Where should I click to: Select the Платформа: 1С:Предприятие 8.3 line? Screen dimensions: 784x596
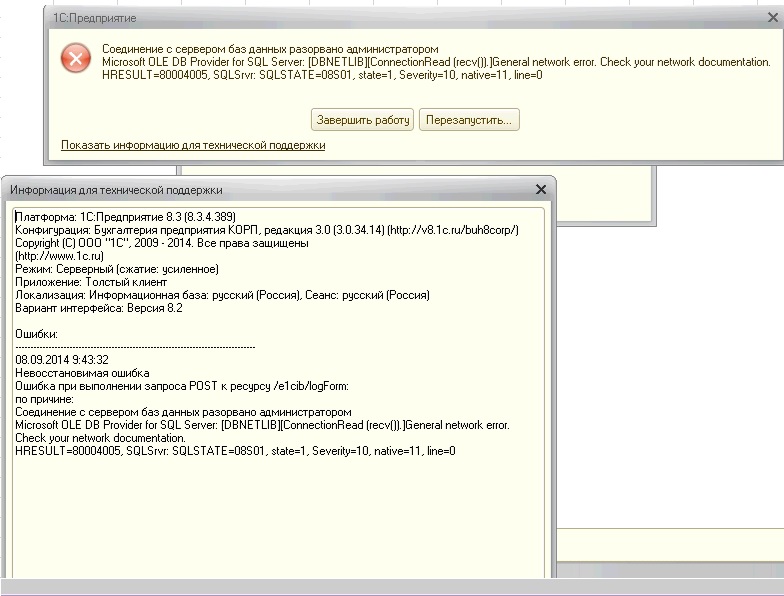[x=126, y=216]
